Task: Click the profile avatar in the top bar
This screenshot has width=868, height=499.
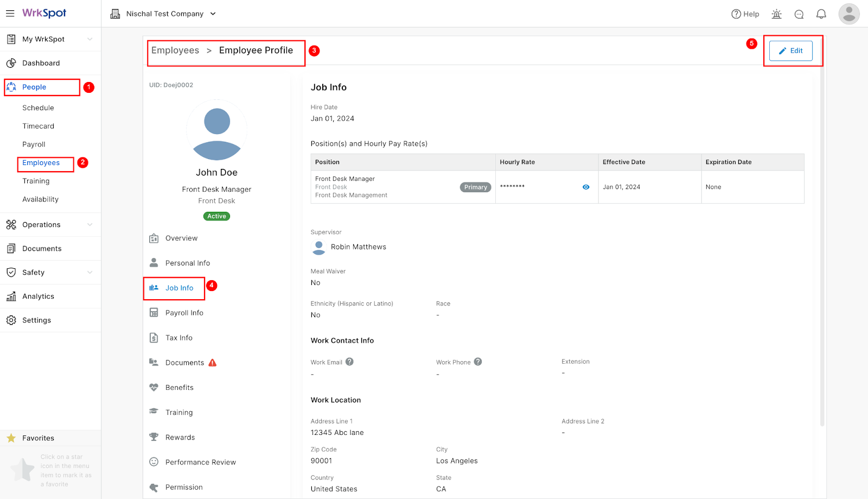Action: pos(848,14)
